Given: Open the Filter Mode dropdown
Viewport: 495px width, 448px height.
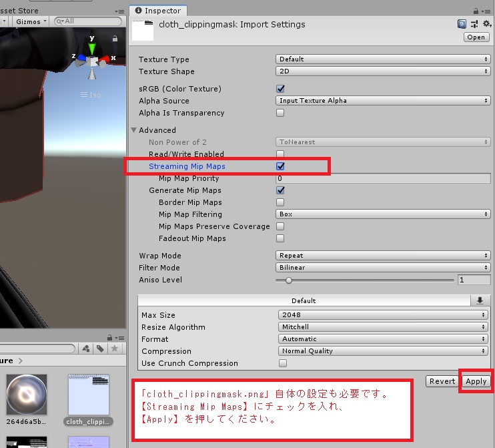Looking at the screenshot, I should tap(383, 267).
